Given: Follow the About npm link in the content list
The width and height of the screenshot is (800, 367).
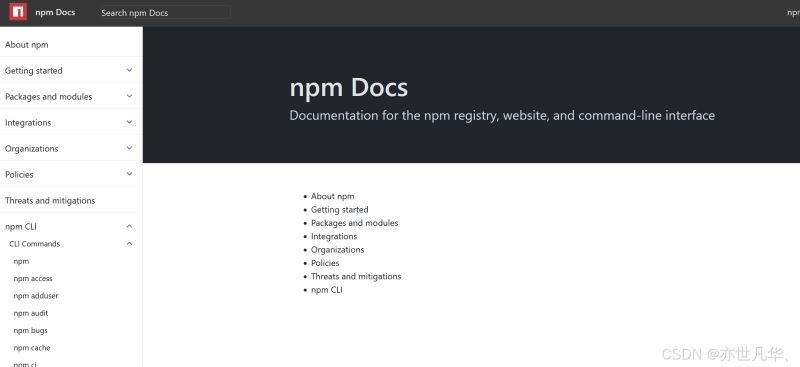Looking at the screenshot, I should pyautogui.click(x=333, y=196).
